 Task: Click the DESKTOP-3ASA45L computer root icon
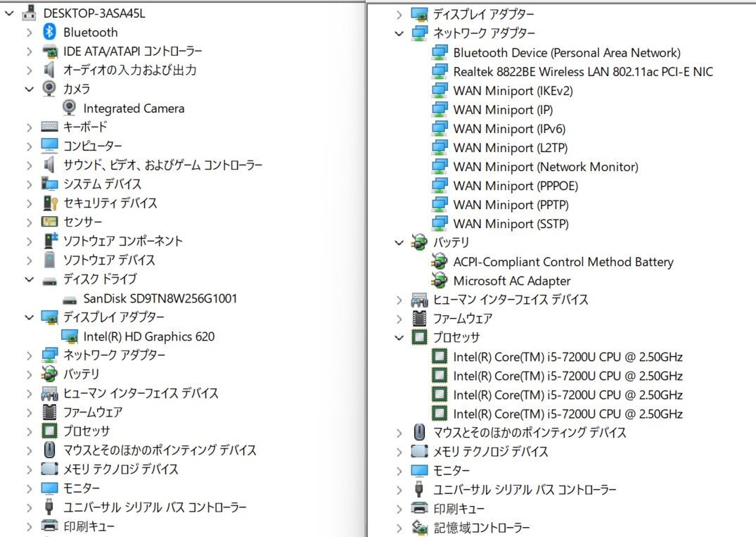pyautogui.click(x=30, y=13)
